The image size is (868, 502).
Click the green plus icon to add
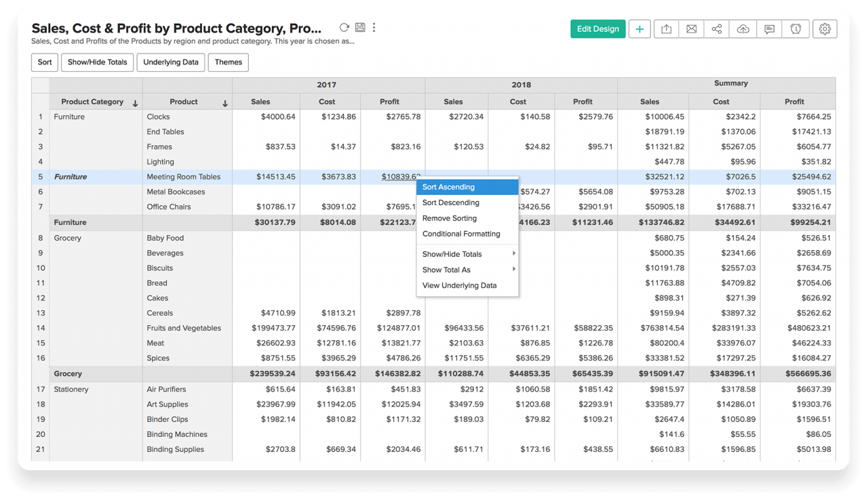point(639,28)
